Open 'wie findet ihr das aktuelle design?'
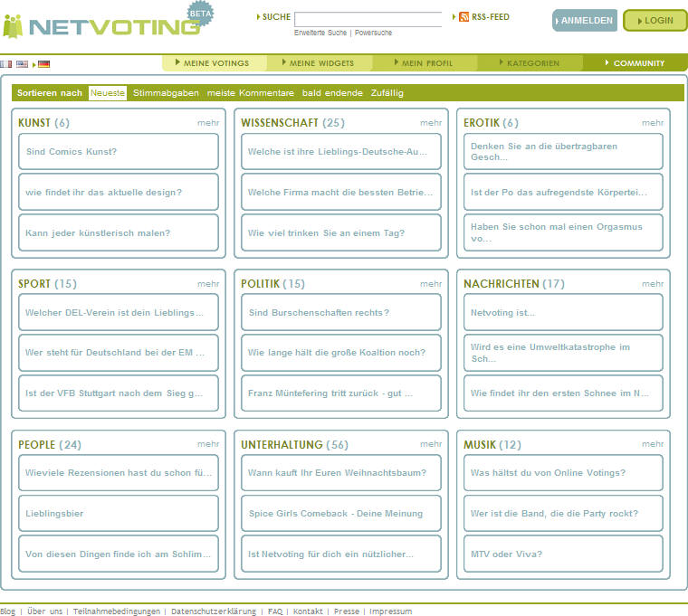Image resolution: width=688 pixels, height=616 pixels. click(x=119, y=192)
